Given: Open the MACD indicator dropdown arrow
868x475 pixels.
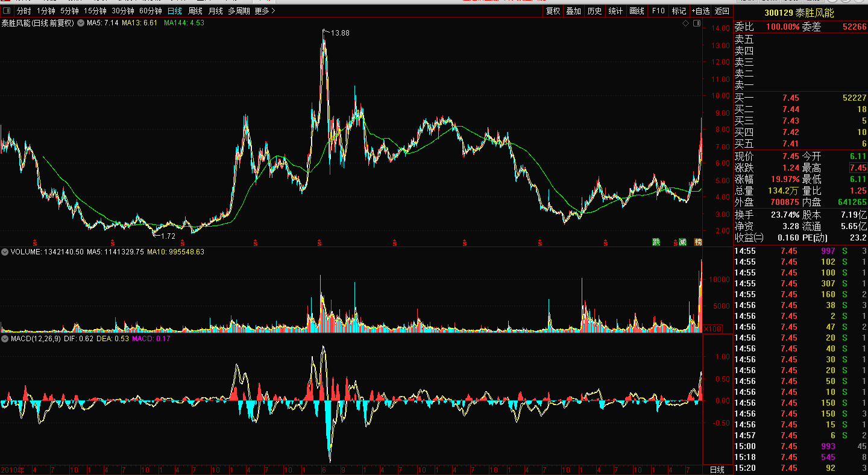Looking at the screenshot, I should (5, 339).
